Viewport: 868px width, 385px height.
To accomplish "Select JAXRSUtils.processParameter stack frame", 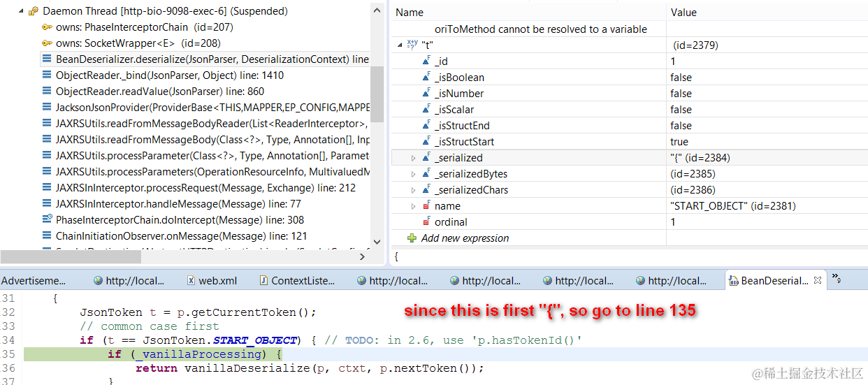I will (212, 156).
